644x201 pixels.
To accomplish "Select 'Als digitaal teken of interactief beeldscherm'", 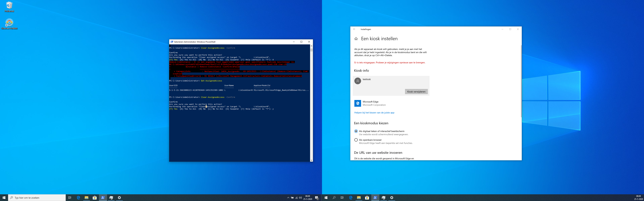I will click(x=356, y=131).
